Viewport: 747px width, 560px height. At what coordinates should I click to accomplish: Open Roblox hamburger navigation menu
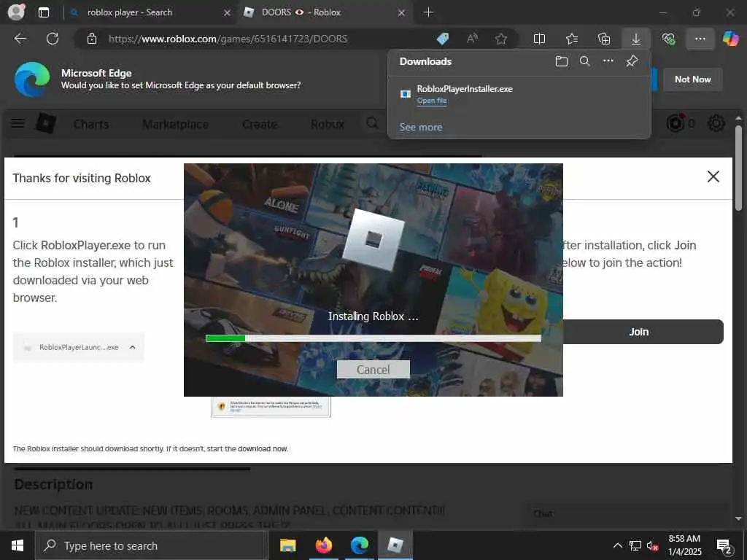[18, 124]
